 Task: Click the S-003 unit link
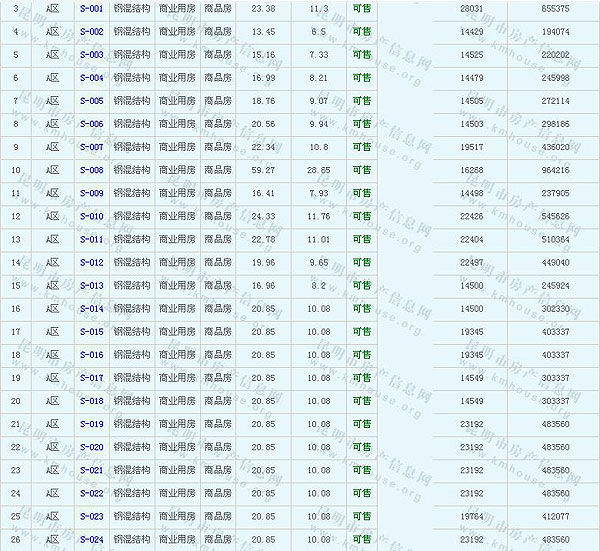[91, 54]
